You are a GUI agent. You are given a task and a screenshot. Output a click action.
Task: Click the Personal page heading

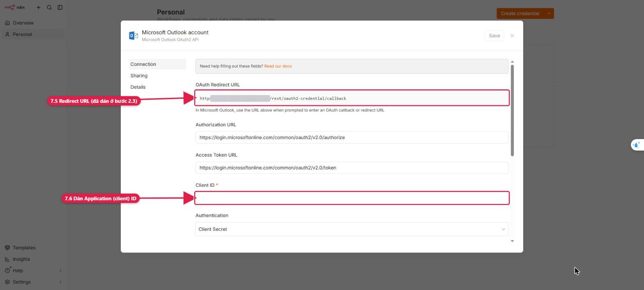(x=171, y=12)
